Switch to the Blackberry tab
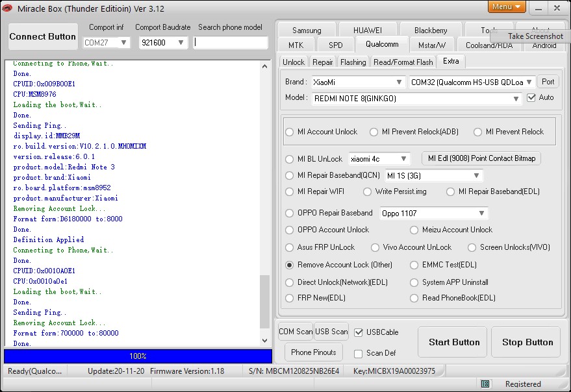The image size is (571, 392). (x=431, y=31)
